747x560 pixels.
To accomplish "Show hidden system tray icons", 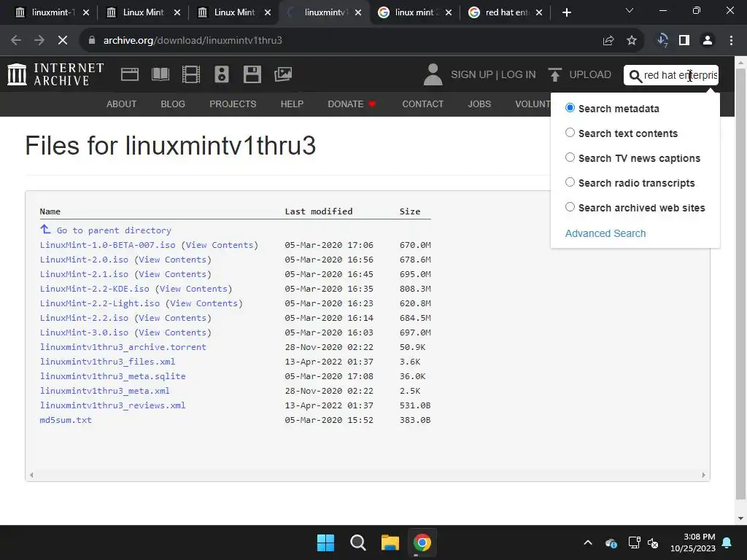I will (x=588, y=542).
